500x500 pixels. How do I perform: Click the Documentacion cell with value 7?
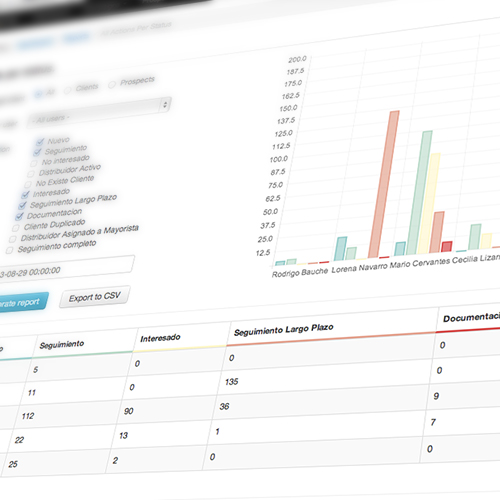433,422
